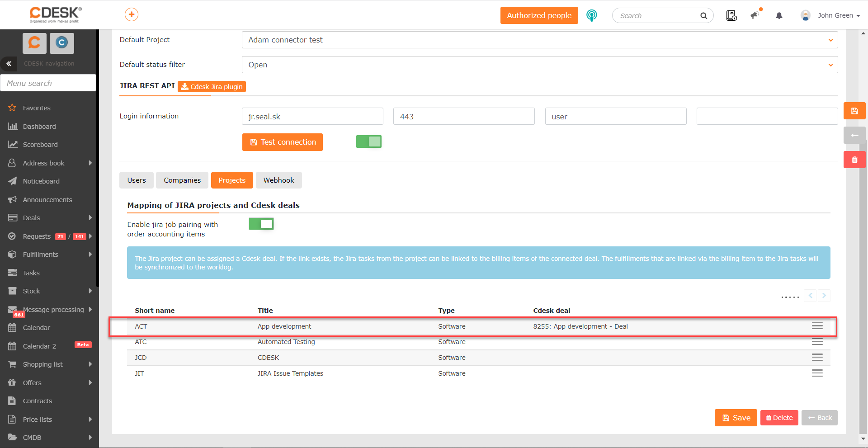Download the Cdesk Jira plugin
The image size is (868, 448).
click(212, 86)
